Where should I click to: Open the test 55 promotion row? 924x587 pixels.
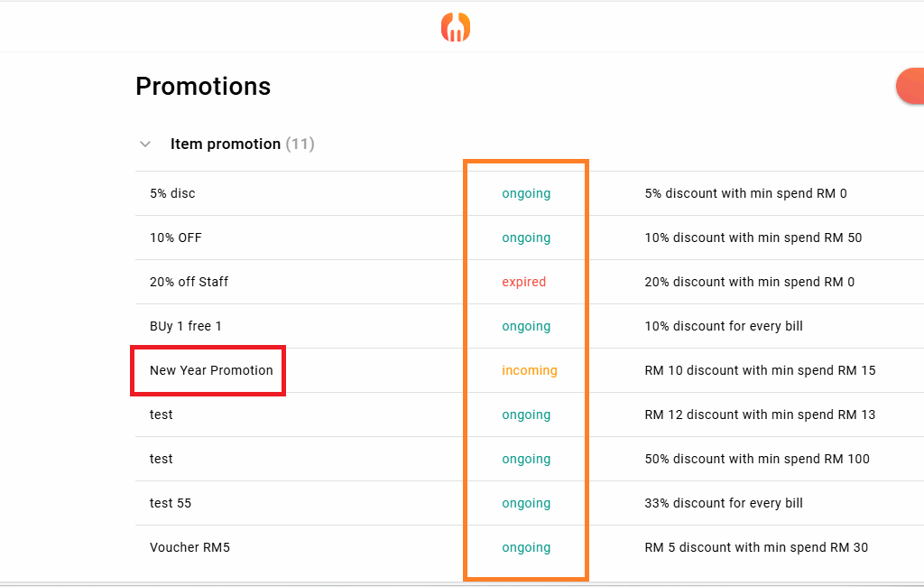click(171, 503)
